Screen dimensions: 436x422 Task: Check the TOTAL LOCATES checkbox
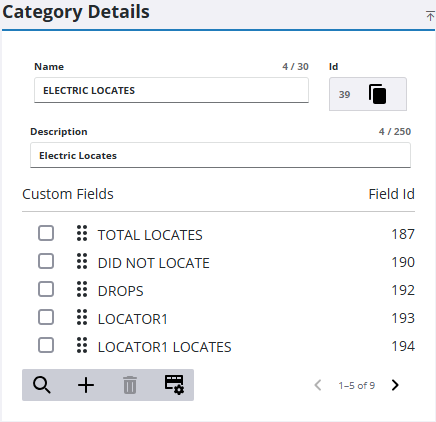[46, 233]
